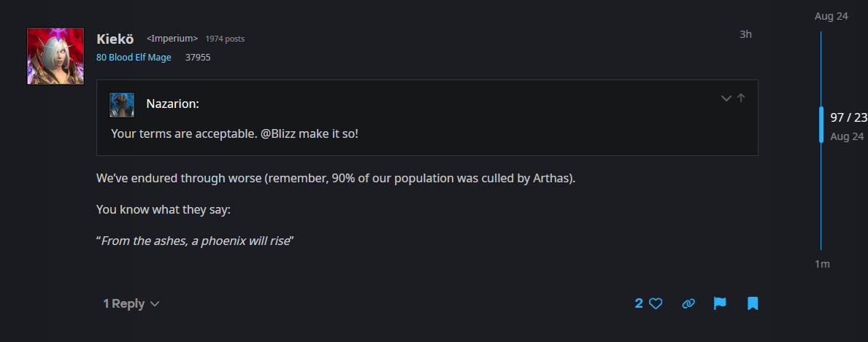Open Kiekö's avatar profile picture
Viewport: 868px width, 342px height.
coord(55,56)
